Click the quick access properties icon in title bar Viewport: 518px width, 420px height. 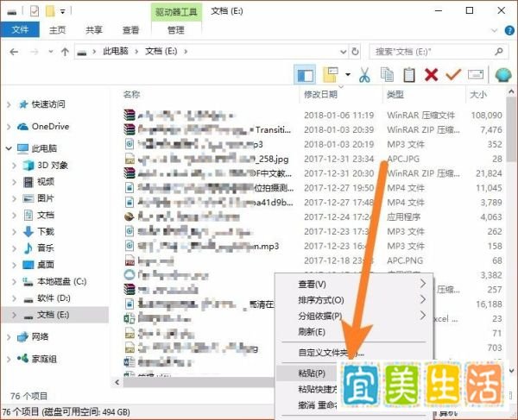coord(35,11)
